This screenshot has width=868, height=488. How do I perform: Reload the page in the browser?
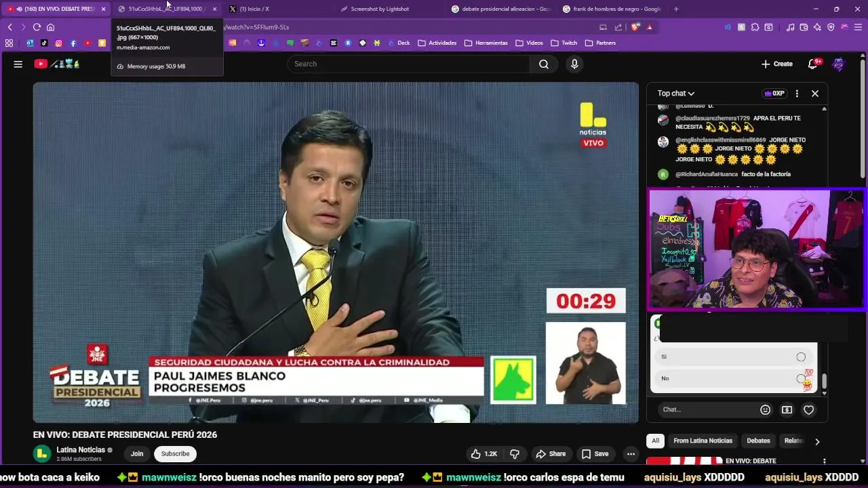[x=37, y=27]
